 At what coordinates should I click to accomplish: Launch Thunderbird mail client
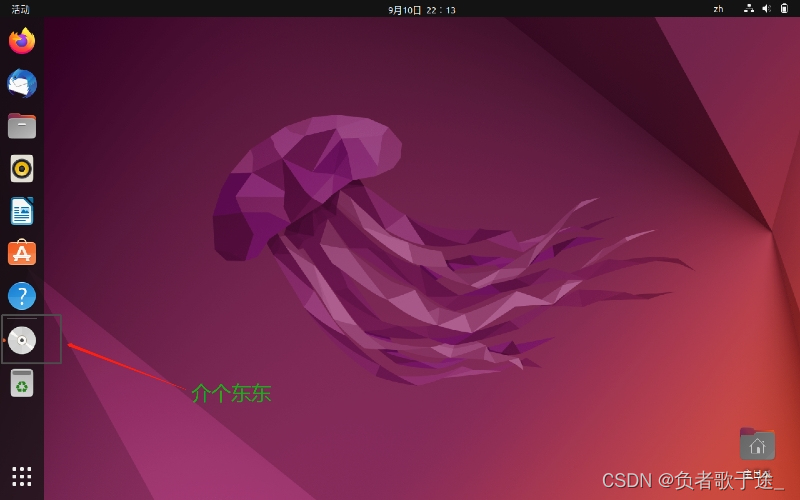click(x=22, y=83)
